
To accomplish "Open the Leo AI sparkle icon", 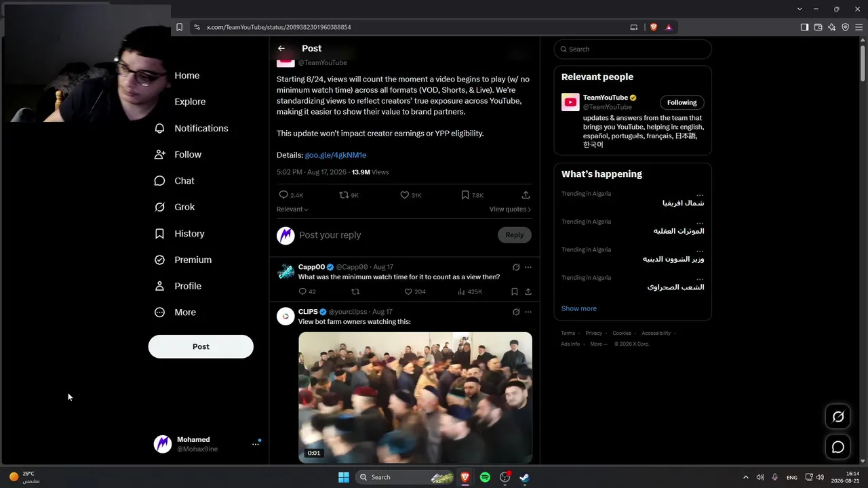I will (x=832, y=27).
